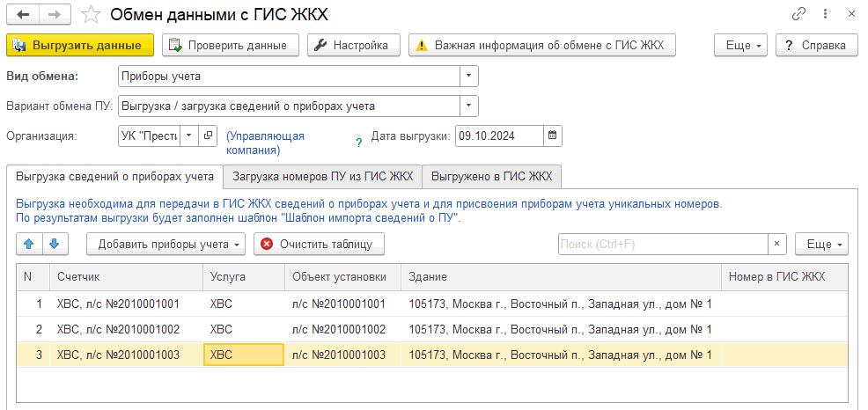Open the Организация dropdown list
Image resolution: width=868 pixels, height=410 pixels.
click(190, 135)
